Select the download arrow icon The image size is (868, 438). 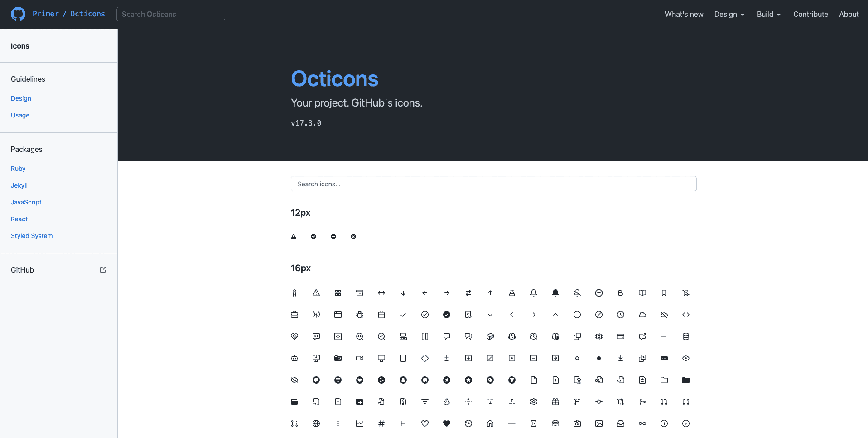(621, 358)
